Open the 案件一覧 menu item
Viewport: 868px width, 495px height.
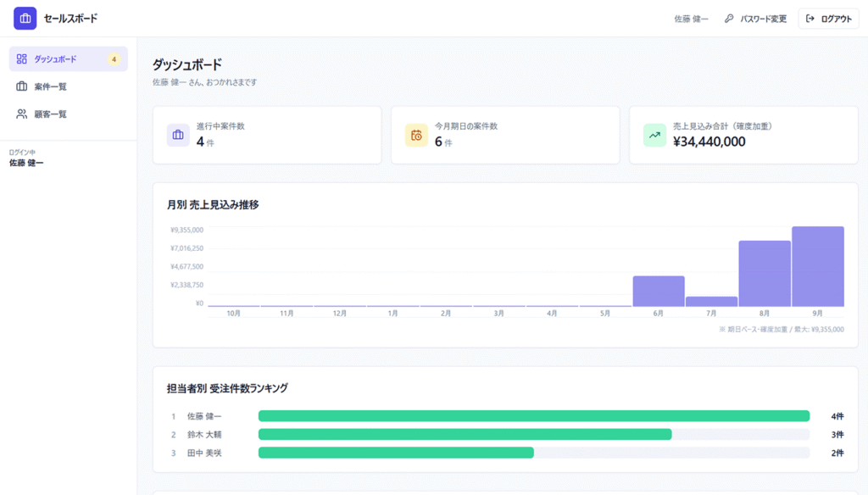pyautogui.click(x=68, y=86)
